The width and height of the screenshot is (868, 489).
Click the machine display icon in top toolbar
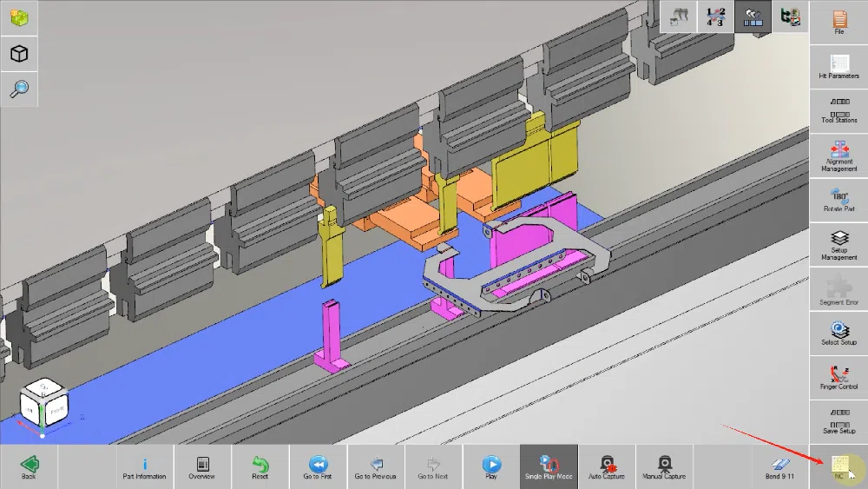[678, 17]
